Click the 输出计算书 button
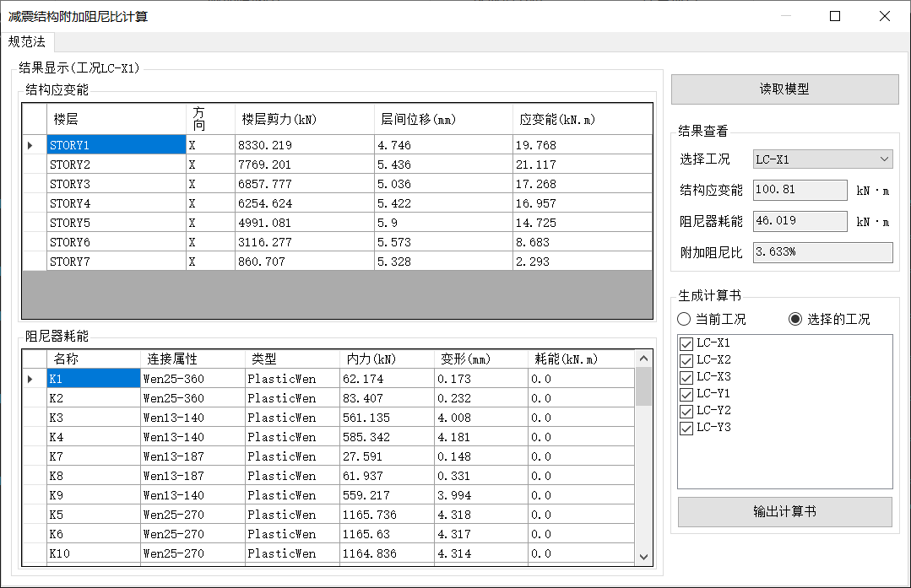 pyautogui.click(x=784, y=512)
